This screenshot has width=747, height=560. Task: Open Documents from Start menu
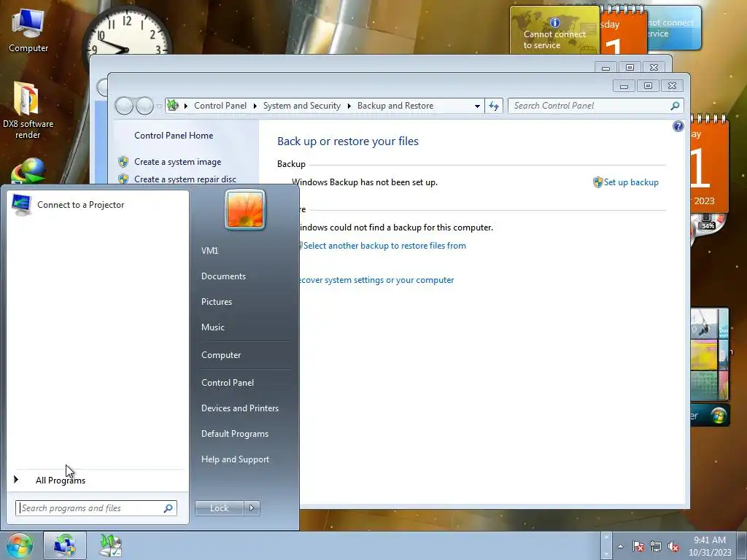pyautogui.click(x=223, y=276)
